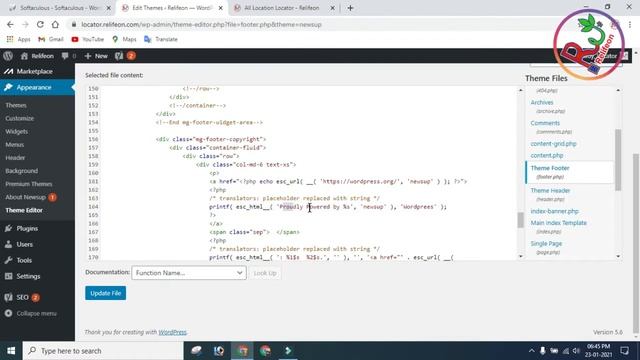Open About Newsup submenu item
Viewport: 640px width, 360px height.
click(x=31, y=197)
